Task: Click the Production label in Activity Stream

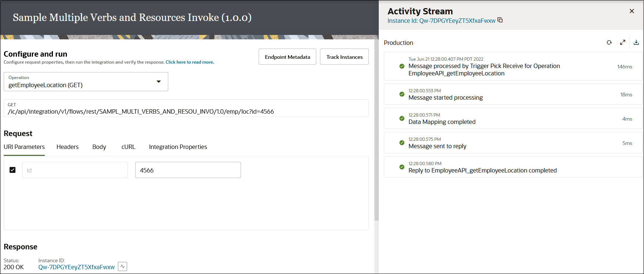Action: 399,43
